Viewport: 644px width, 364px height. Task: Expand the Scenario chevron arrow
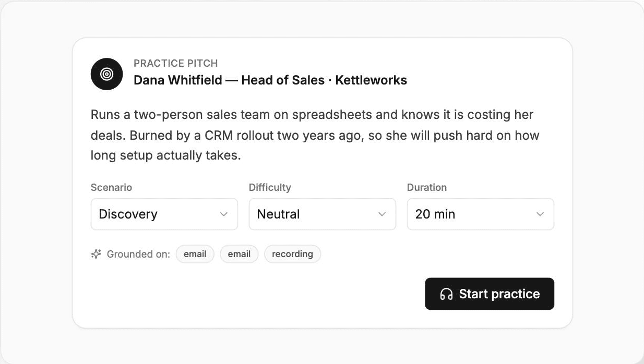[224, 214]
